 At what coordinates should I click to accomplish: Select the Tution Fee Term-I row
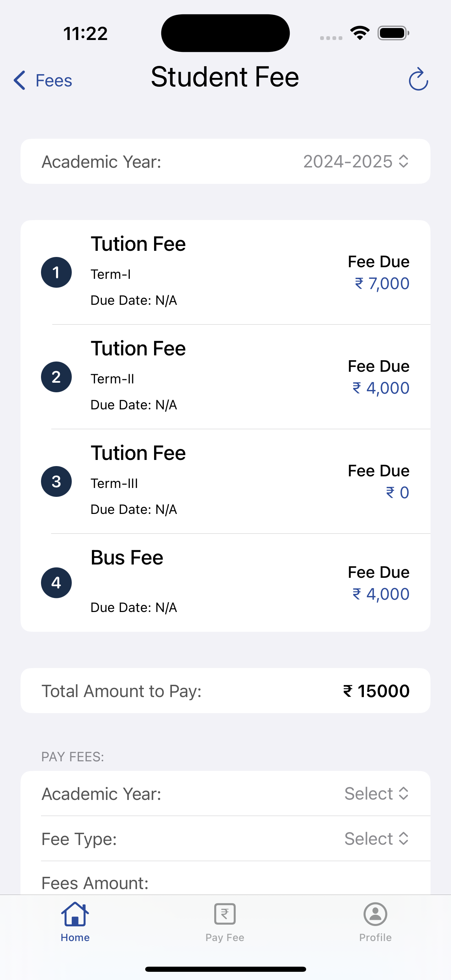pos(225,272)
